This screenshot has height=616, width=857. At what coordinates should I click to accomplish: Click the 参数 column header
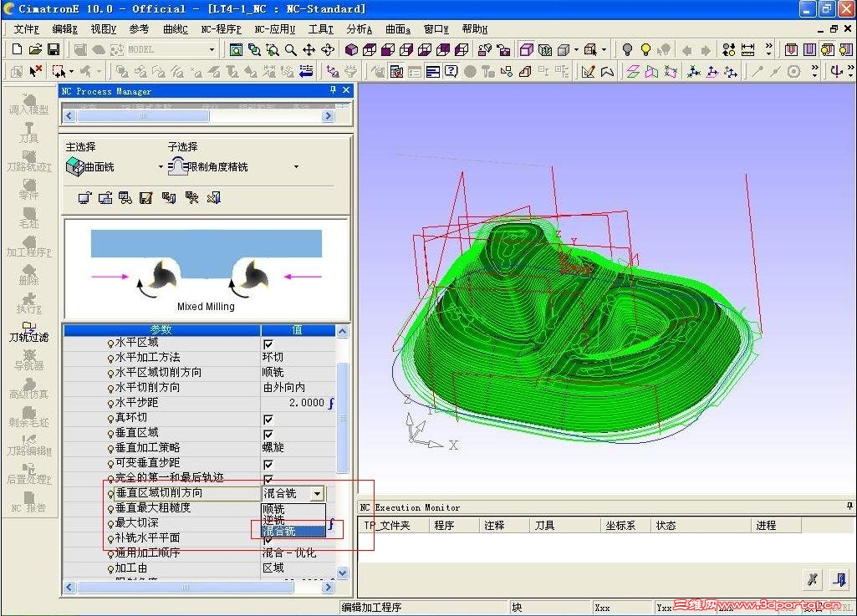click(x=161, y=329)
